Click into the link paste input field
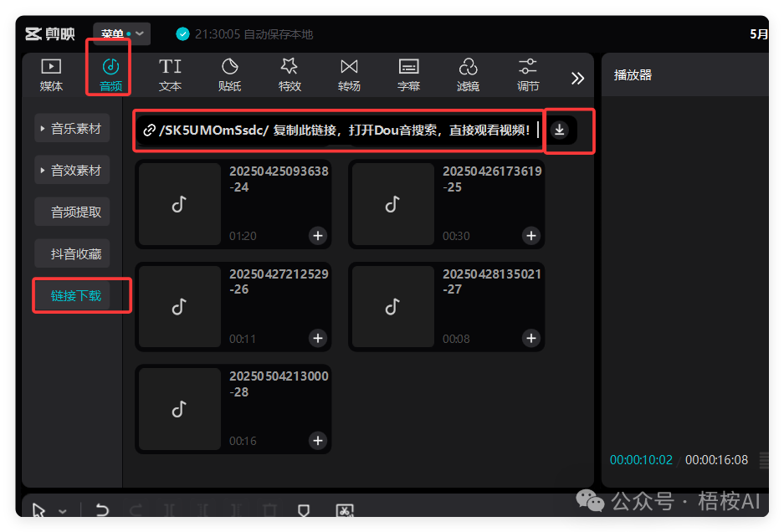 click(345, 130)
